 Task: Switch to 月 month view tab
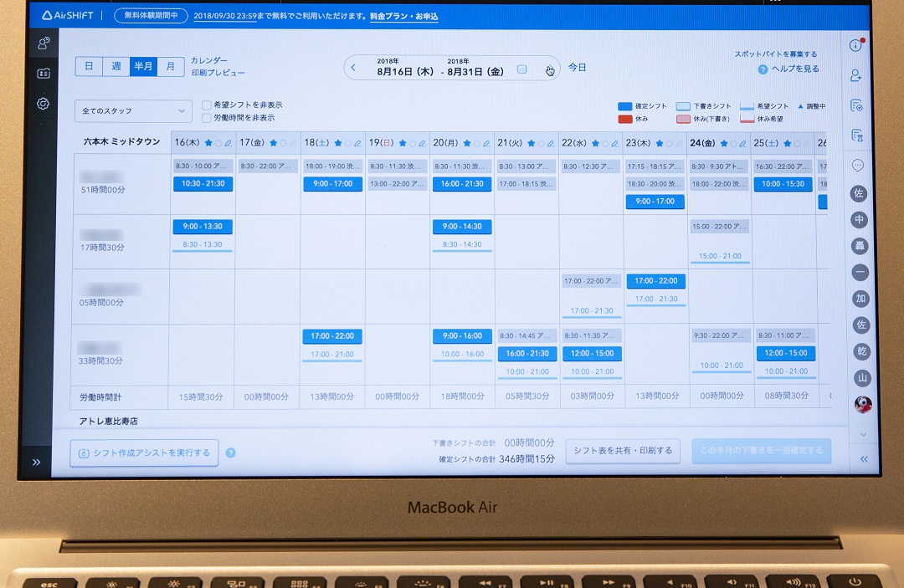171,66
